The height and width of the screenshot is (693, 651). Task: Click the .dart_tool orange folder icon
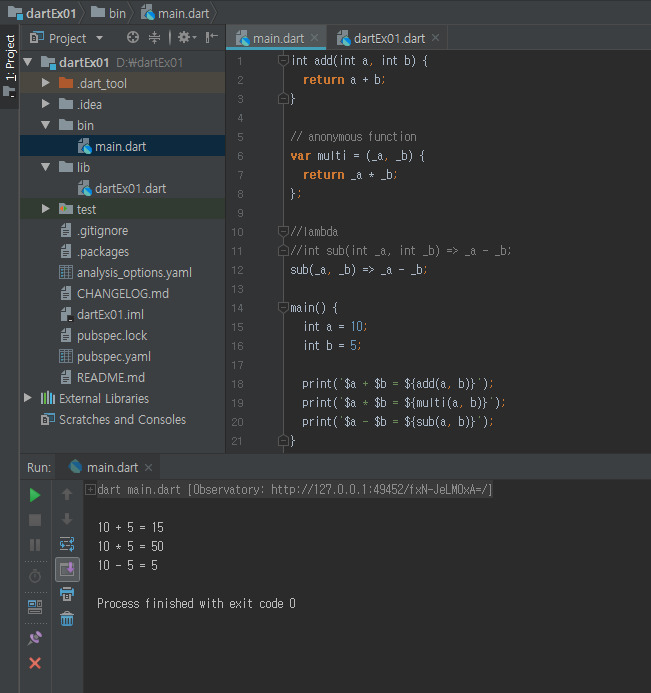coord(66,83)
